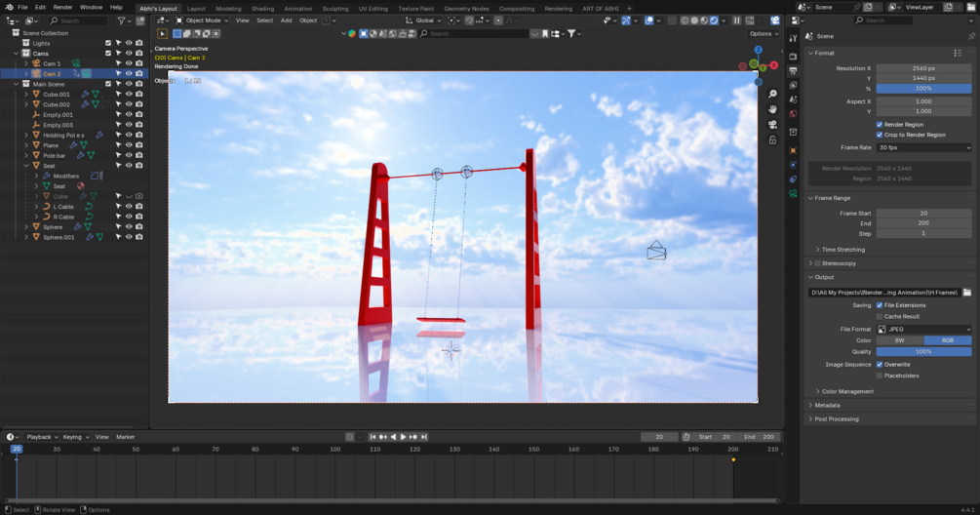Open the Format panel presets list icon
Viewport: 980px width, 515px height.
(x=958, y=53)
